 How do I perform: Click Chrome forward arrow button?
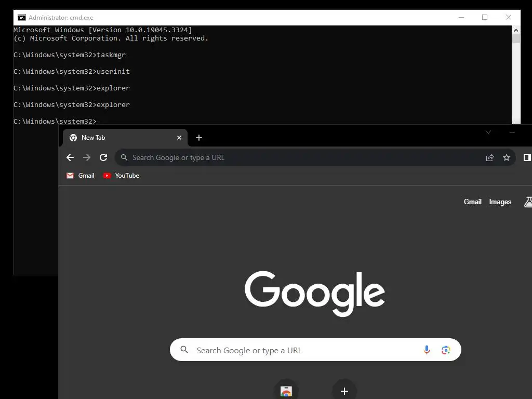point(87,157)
